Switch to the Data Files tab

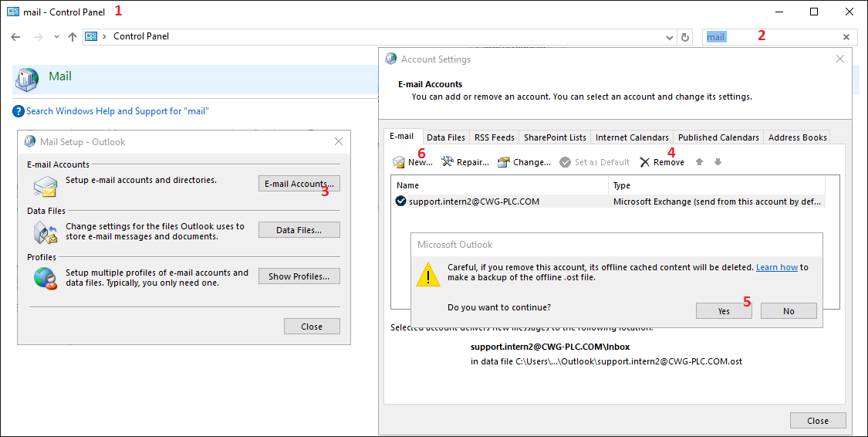[x=446, y=137]
